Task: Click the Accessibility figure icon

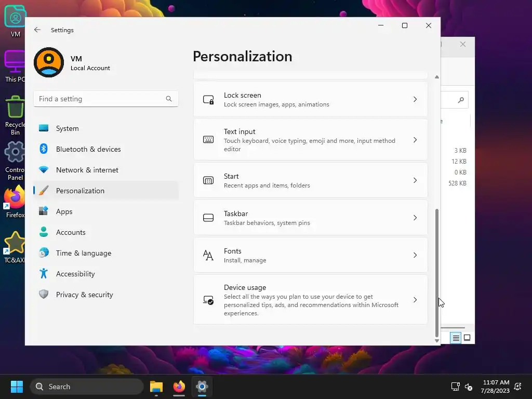Action: pos(44,273)
